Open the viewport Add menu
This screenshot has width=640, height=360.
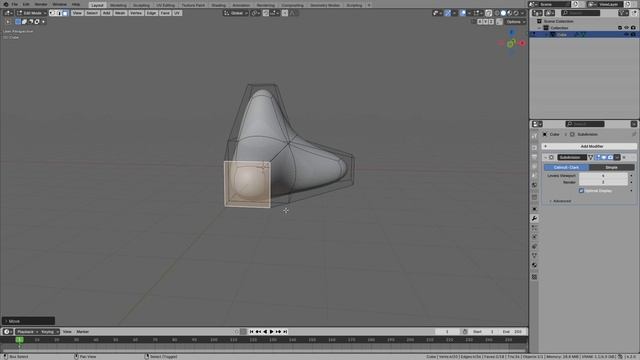(106, 13)
